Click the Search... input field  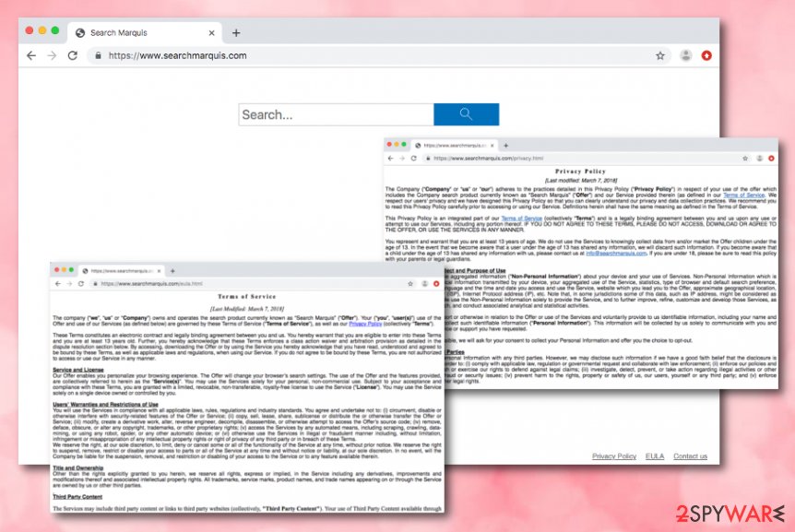click(336, 114)
